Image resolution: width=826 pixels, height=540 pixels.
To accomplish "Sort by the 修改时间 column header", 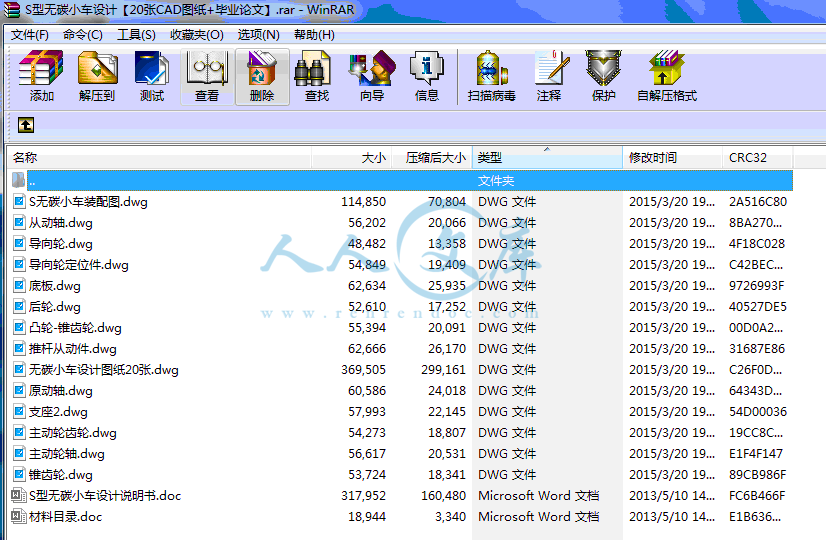I will (672, 158).
